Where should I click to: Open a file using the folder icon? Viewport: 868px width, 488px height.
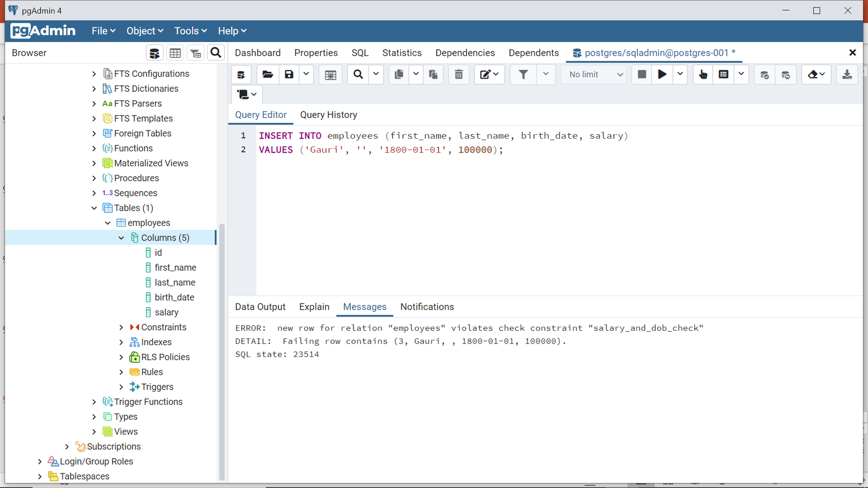coord(267,74)
